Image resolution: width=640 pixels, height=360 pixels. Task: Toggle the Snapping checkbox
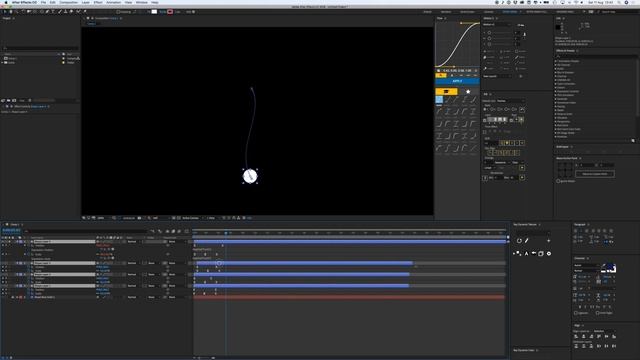118,12
